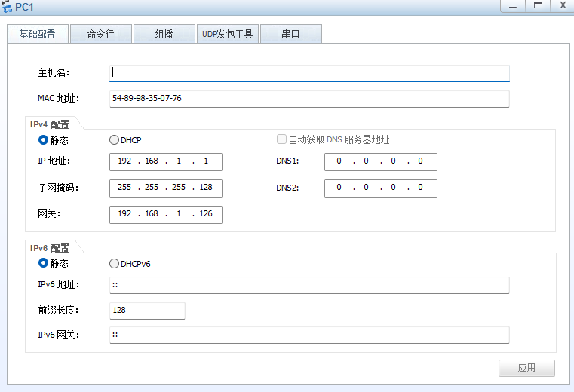Click the 前缀长度 field showing 128

point(147,311)
